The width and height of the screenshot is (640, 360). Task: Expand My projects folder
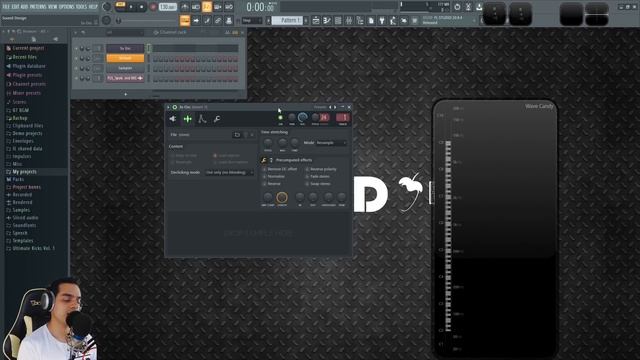click(x=24, y=172)
